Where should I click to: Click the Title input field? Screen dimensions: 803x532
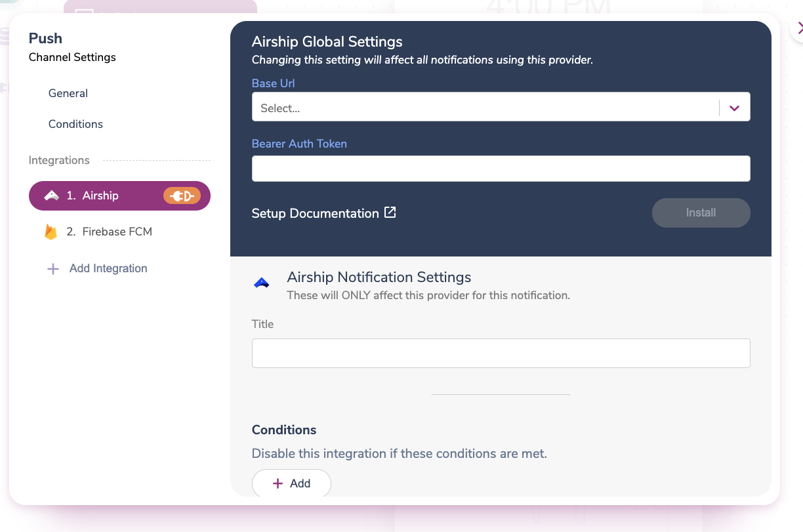(x=501, y=353)
